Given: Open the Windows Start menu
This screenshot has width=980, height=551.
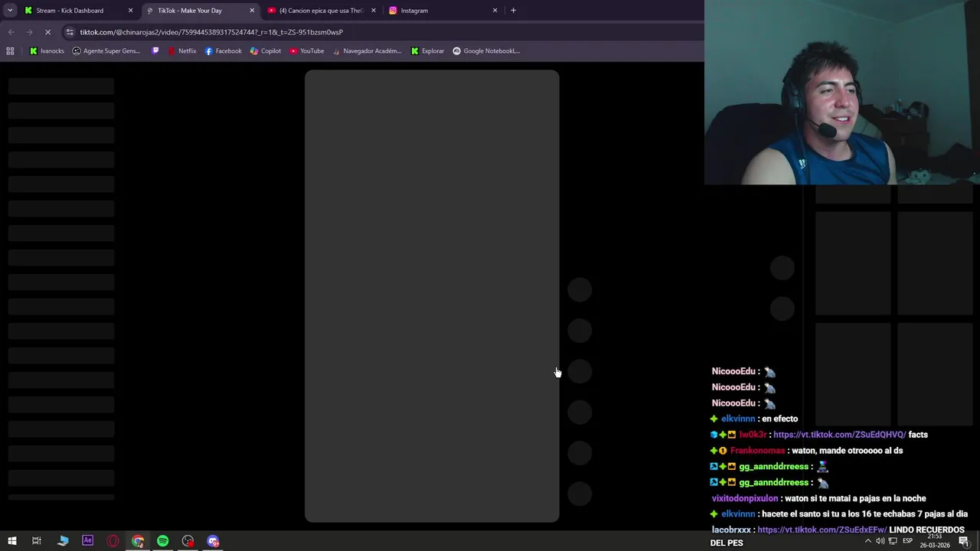Looking at the screenshot, I should click(x=11, y=541).
